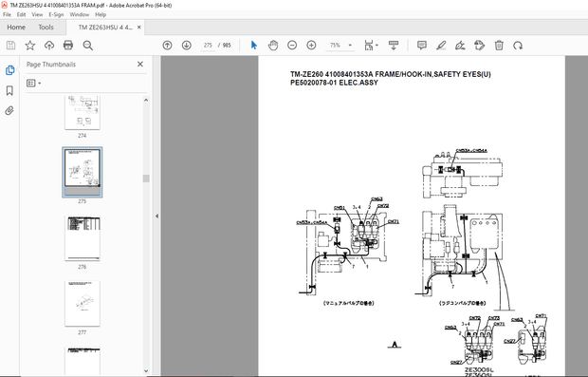Activate the hand pan tool
Screen dimensions: 588x377
tap(273, 46)
